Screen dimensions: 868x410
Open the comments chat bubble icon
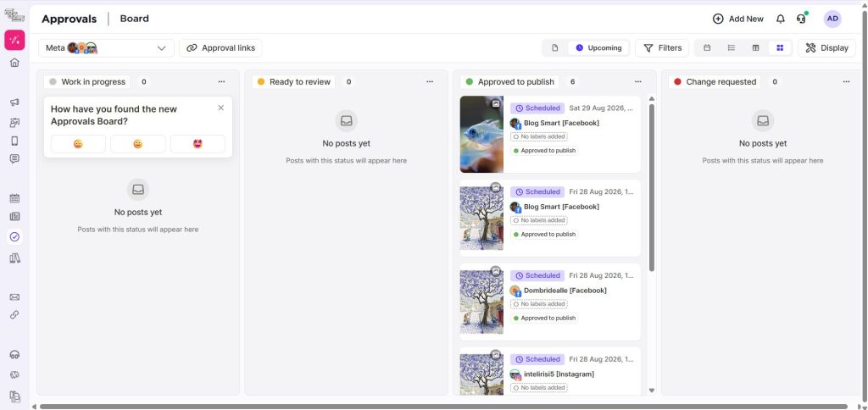(15, 159)
